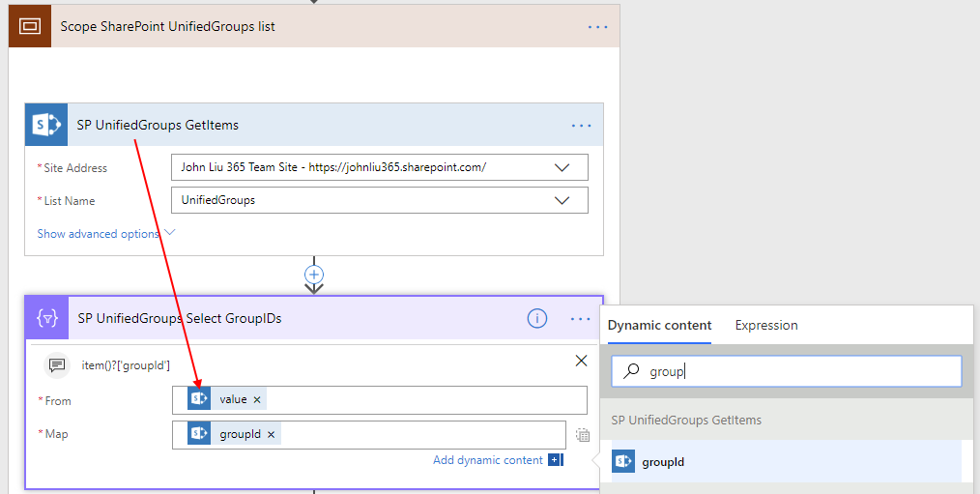
Task: Open the Scope SharePoint UnifiedGroups menu ellipsis
Action: click(x=598, y=26)
